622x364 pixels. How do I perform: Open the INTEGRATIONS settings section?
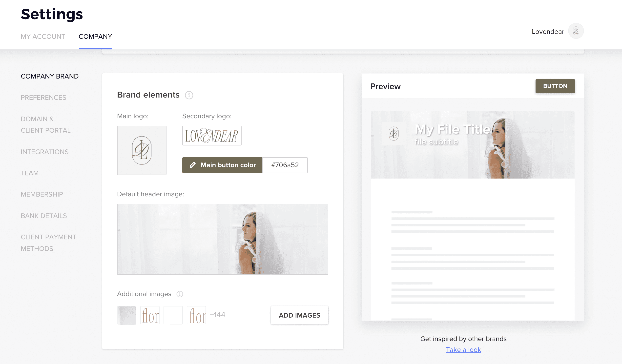(45, 152)
